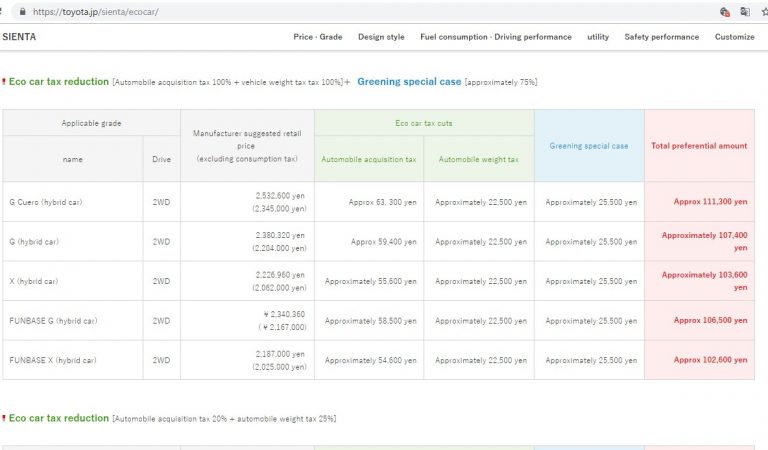Click the 2,532,600 yen price cell
The height and width of the screenshot is (450, 768).
click(x=247, y=202)
